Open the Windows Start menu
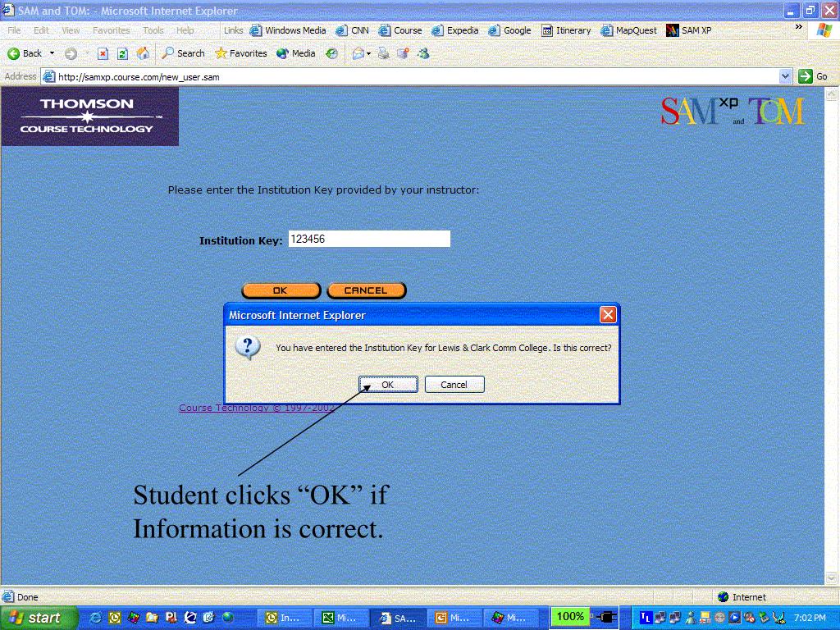Viewport: 840px width, 630px height. point(38,618)
